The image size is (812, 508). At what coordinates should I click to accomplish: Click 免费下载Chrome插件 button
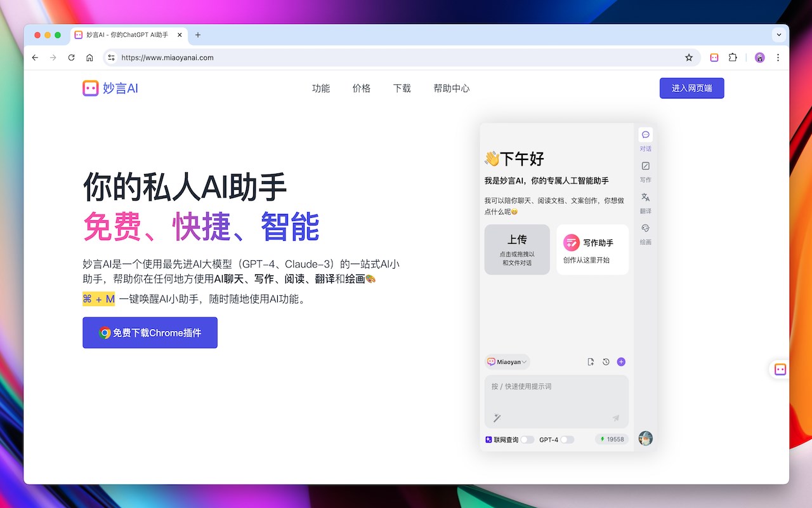click(x=150, y=333)
